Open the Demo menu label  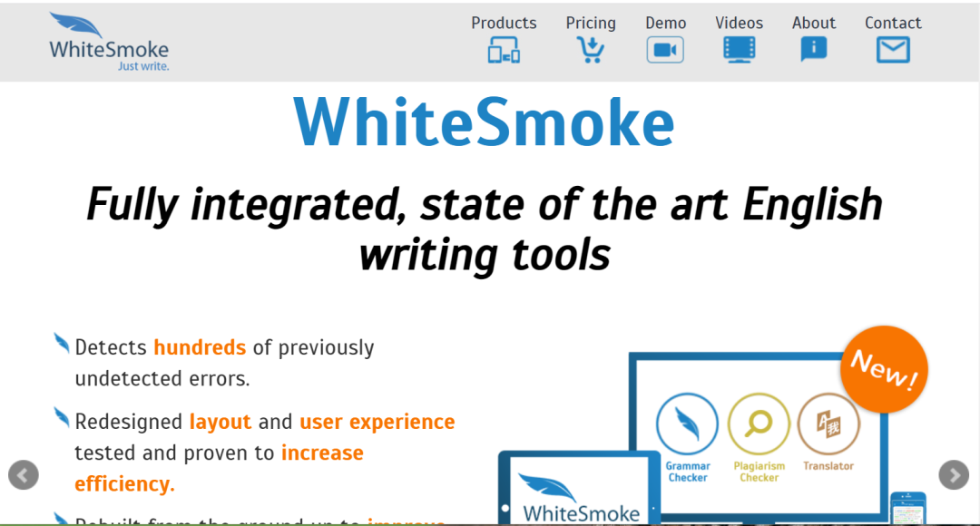click(x=666, y=23)
